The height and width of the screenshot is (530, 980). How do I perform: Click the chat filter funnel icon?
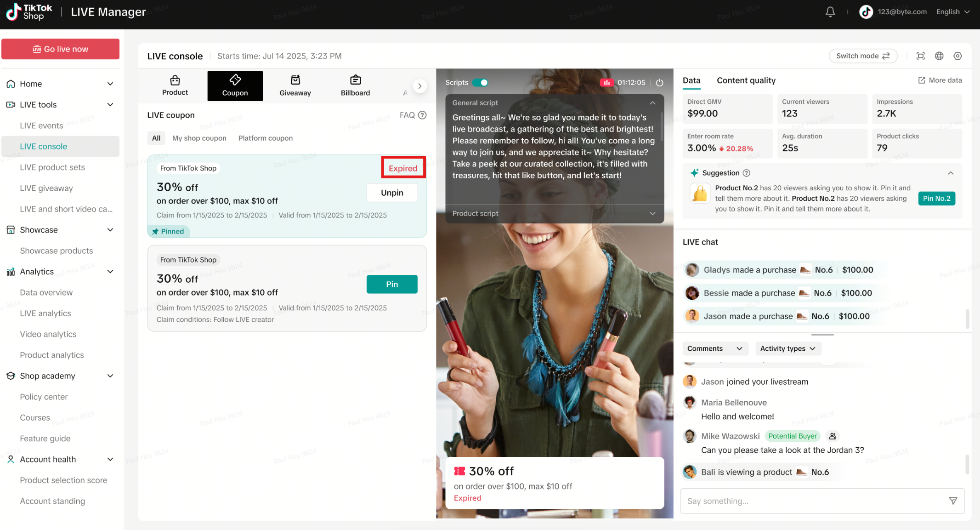click(x=953, y=501)
